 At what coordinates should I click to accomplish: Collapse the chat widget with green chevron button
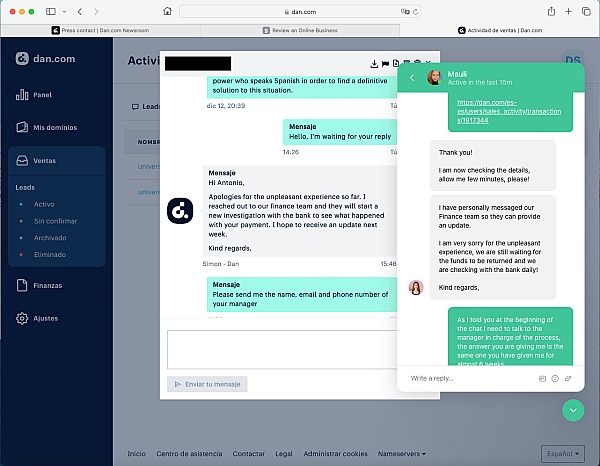[573, 410]
